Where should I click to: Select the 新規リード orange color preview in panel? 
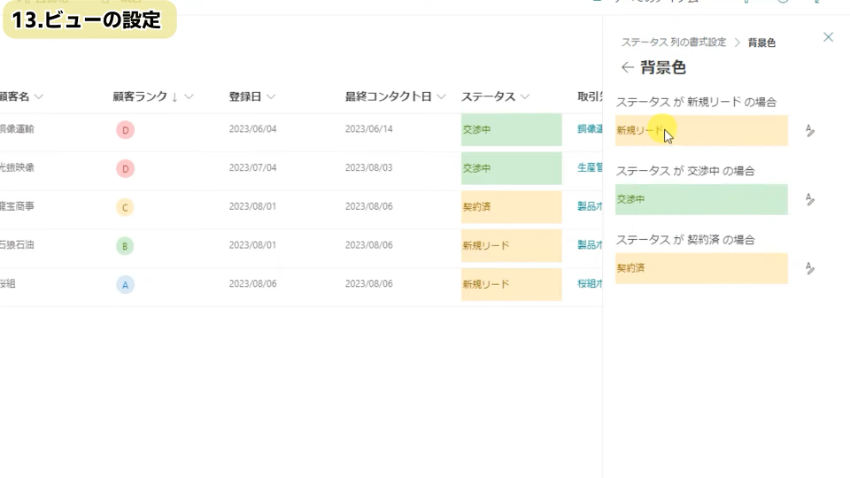point(701,131)
